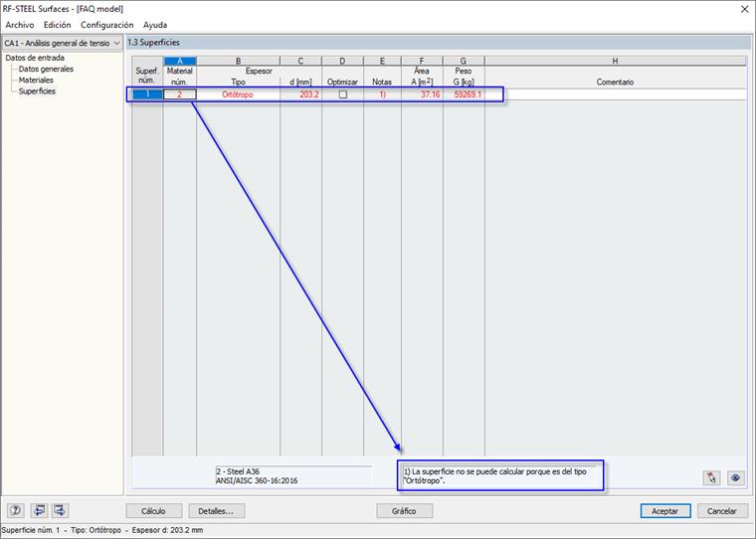This screenshot has height=539, width=756.
Task: Click the Comentario cell for surface 1
Action: pos(615,94)
